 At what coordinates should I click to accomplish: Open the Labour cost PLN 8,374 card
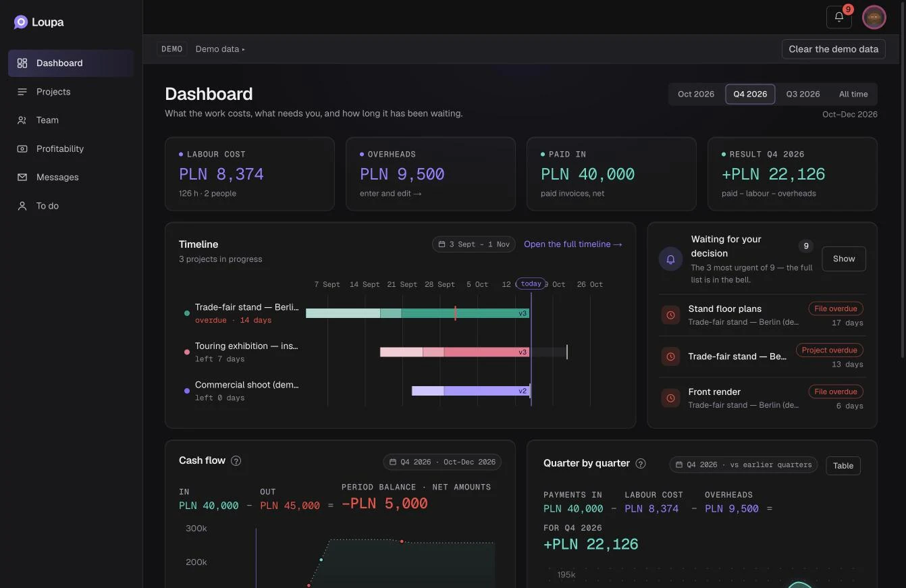click(250, 174)
